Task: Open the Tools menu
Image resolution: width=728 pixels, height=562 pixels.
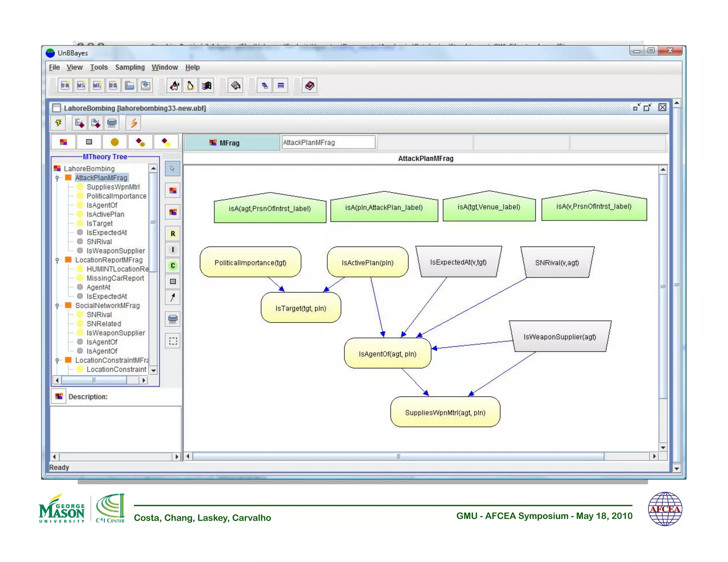Action: (x=98, y=67)
